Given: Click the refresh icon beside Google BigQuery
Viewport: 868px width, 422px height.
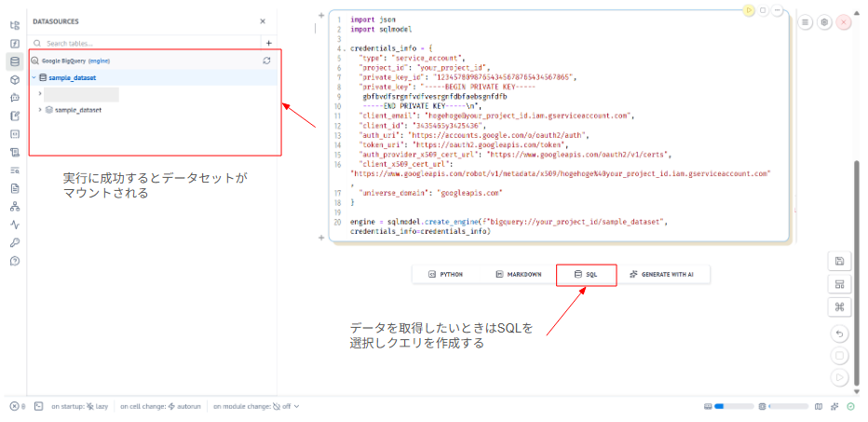Looking at the screenshot, I should pos(267,61).
